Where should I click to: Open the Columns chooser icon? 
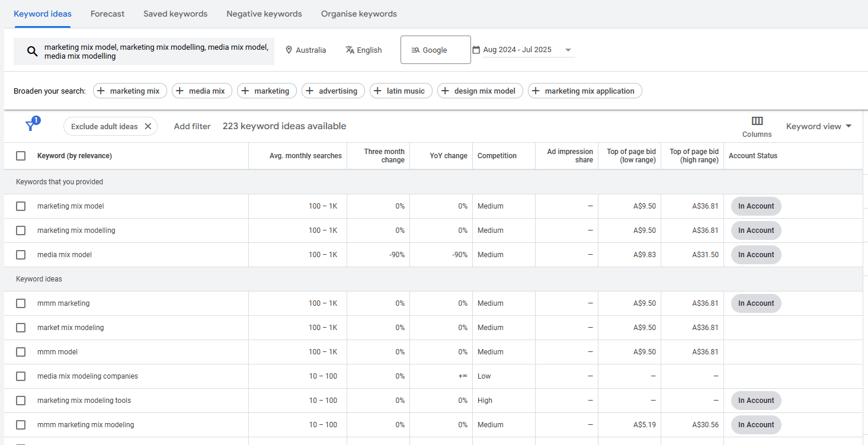tap(757, 121)
